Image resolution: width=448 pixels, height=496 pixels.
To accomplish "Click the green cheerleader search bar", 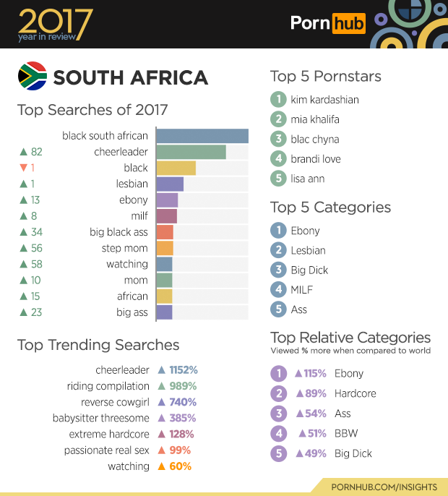I will [x=191, y=152].
